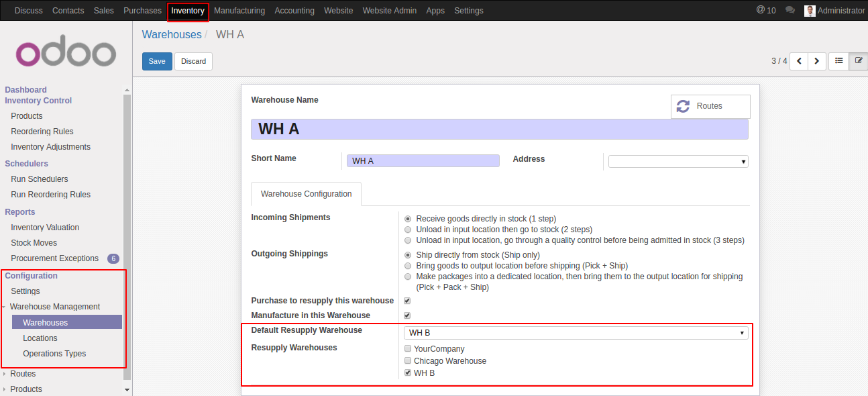868x396 pixels.
Task: Open the Address dropdown
Action: [678, 161]
